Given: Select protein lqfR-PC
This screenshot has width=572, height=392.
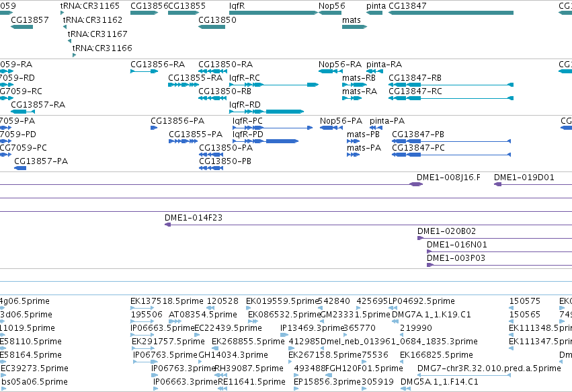Looking at the screenshot, I should tap(272, 128).
